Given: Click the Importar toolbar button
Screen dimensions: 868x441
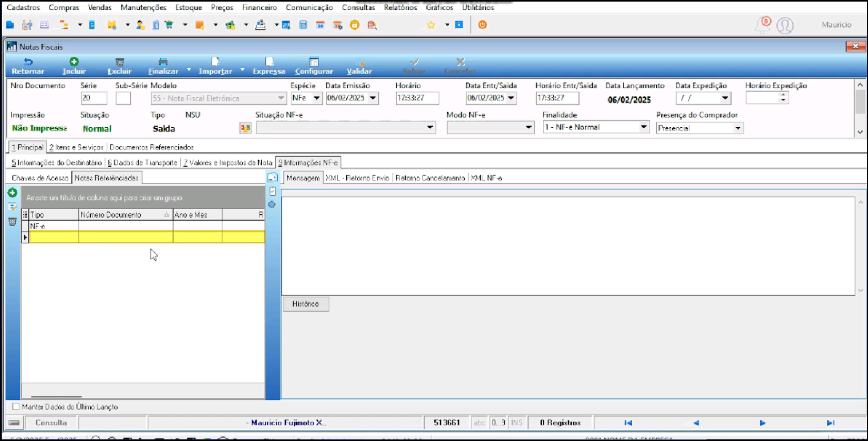Looking at the screenshot, I should 215,66.
